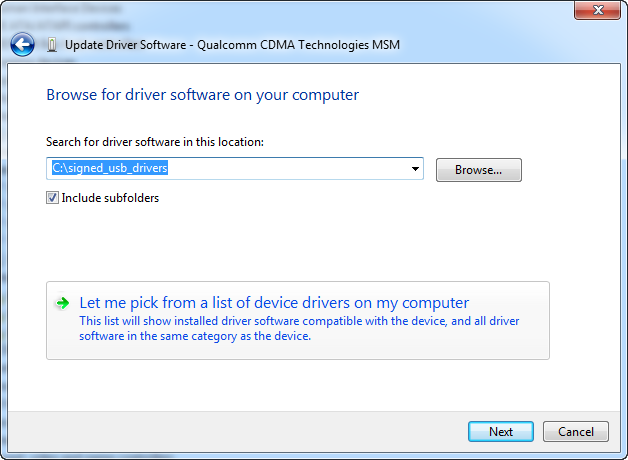Click the 'Browse for driver software on your computer' heading
Image resolution: width=628 pixels, height=460 pixels.
[x=203, y=95]
